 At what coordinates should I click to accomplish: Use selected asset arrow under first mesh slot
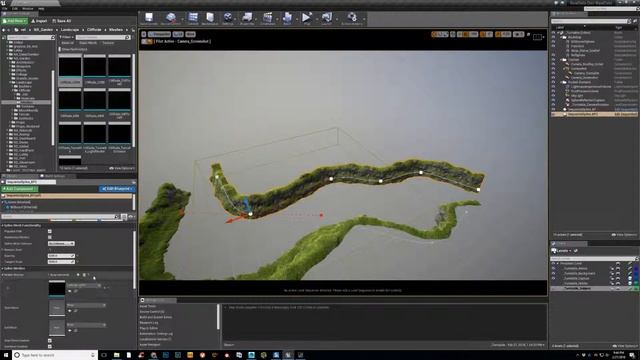(70, 291)
